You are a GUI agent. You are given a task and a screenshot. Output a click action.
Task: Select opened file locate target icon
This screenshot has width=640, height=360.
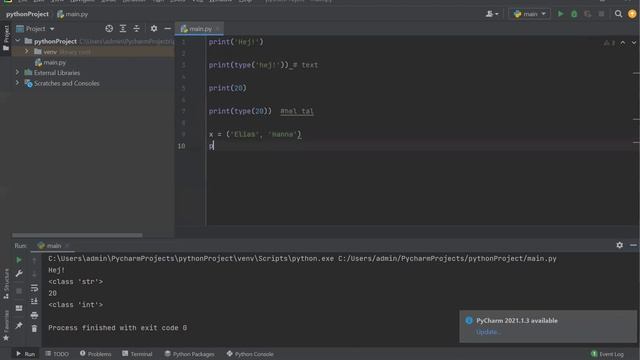[109, 29]
